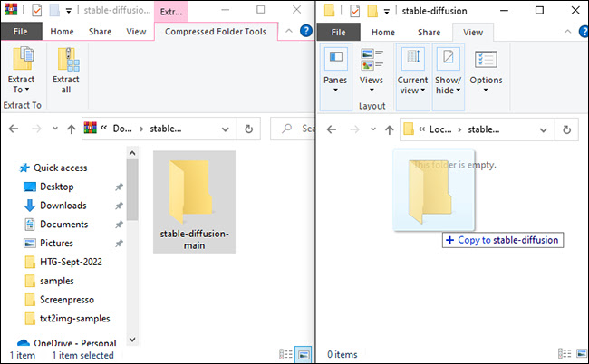The image size is (589, 364).
Task: Open left quick access toolbar customize arrow
Action: (x=68, y=11)
